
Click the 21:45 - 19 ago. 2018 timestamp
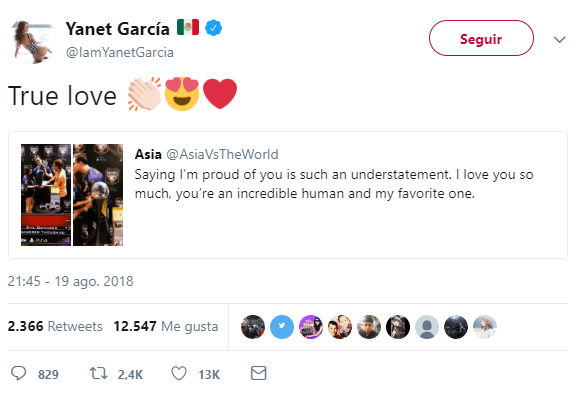pos(70,281)
